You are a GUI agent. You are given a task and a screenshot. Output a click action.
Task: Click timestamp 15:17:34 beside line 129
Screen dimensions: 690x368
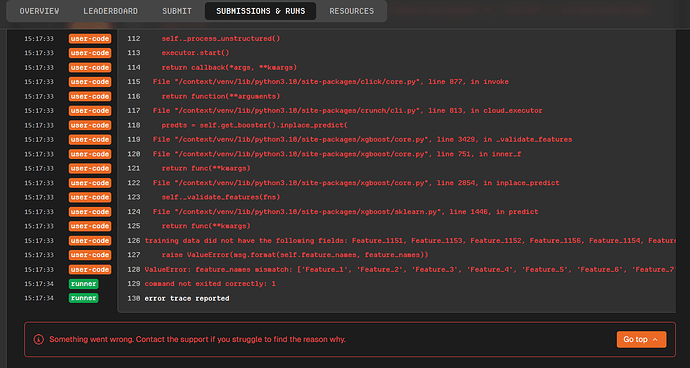click(39, 284)
